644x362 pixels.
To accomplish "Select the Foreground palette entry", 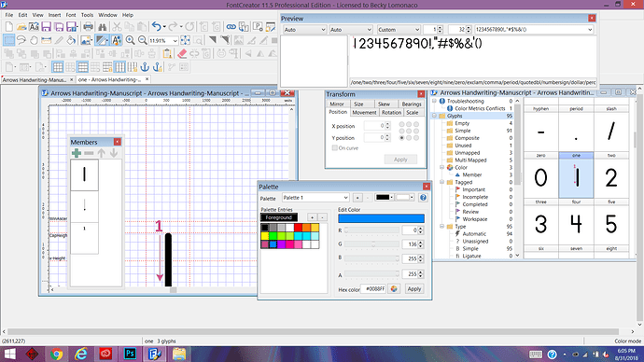I will (279, 217).
